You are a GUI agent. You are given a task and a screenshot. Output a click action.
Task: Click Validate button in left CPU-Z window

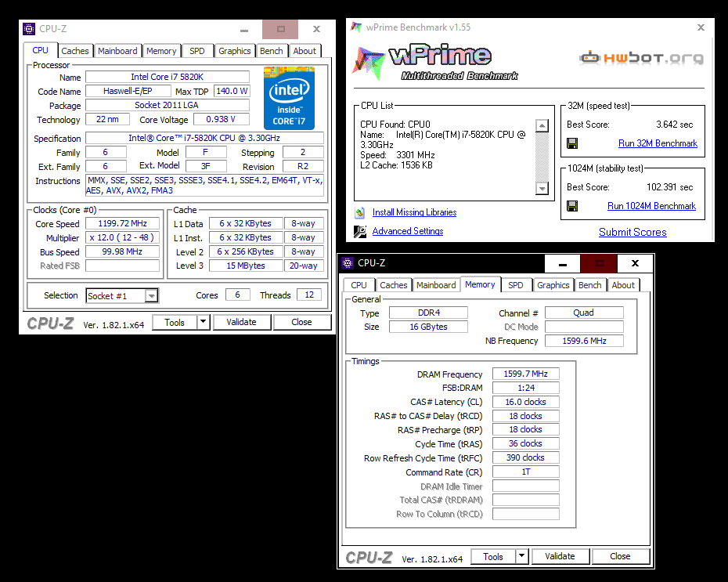pos(241,322)
